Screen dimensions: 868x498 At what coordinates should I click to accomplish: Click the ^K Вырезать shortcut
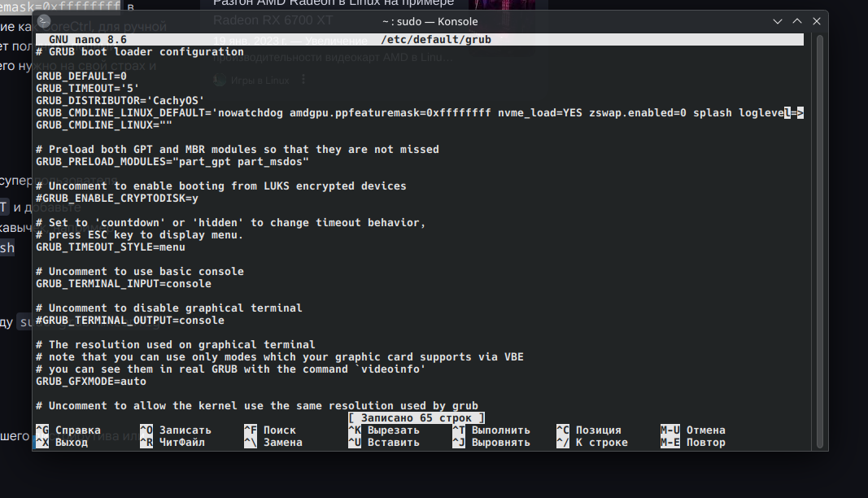[x=384, y=430]
